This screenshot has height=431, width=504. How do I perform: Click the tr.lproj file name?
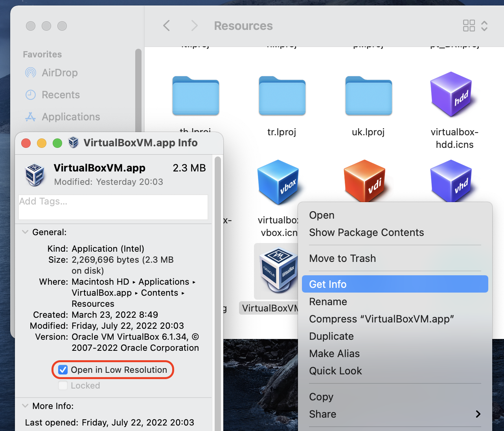[282, 132]
